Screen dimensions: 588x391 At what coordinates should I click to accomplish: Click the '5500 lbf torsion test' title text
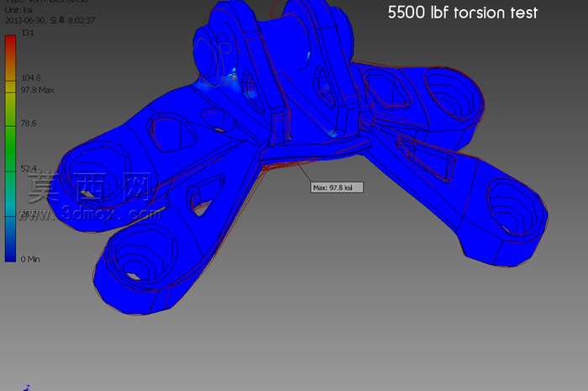click(x=462, y=13)
